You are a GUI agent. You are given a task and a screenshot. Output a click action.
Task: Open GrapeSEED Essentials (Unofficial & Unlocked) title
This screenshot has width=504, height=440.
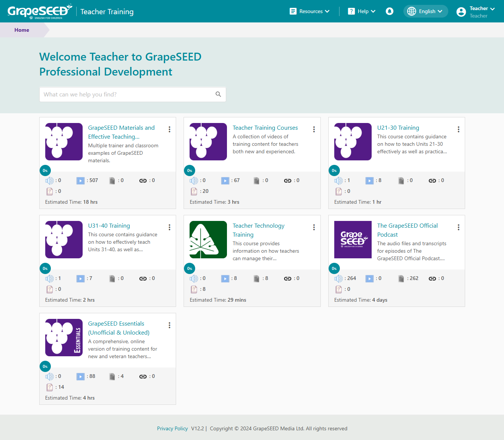[x=119, y=328]
